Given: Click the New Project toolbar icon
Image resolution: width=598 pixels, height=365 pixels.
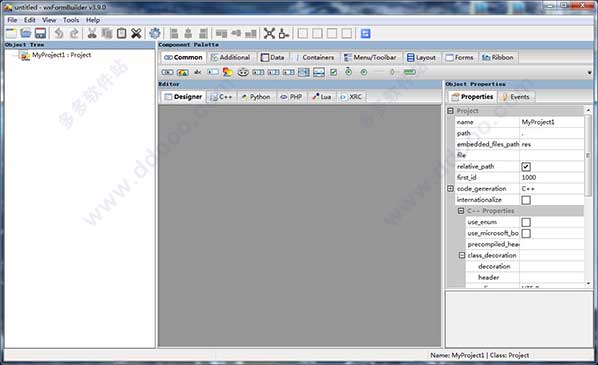Looking at the screenshot, I should [11, 33].
